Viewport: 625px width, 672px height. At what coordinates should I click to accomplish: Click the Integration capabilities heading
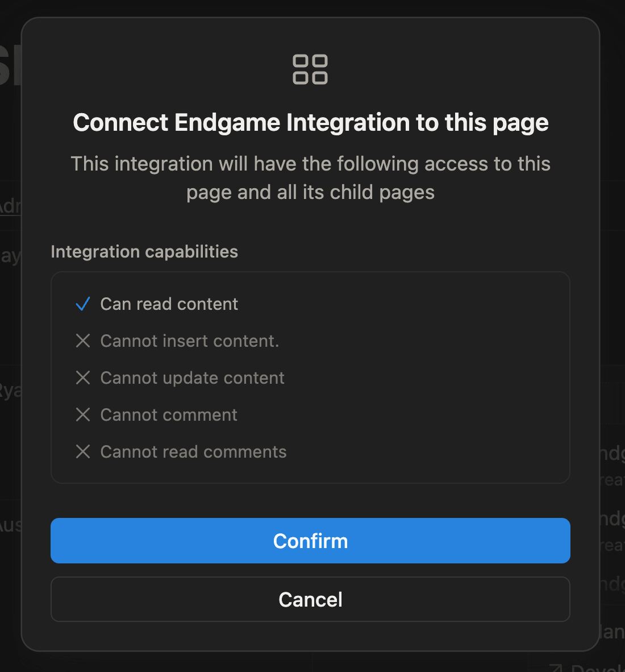point(144,251)
